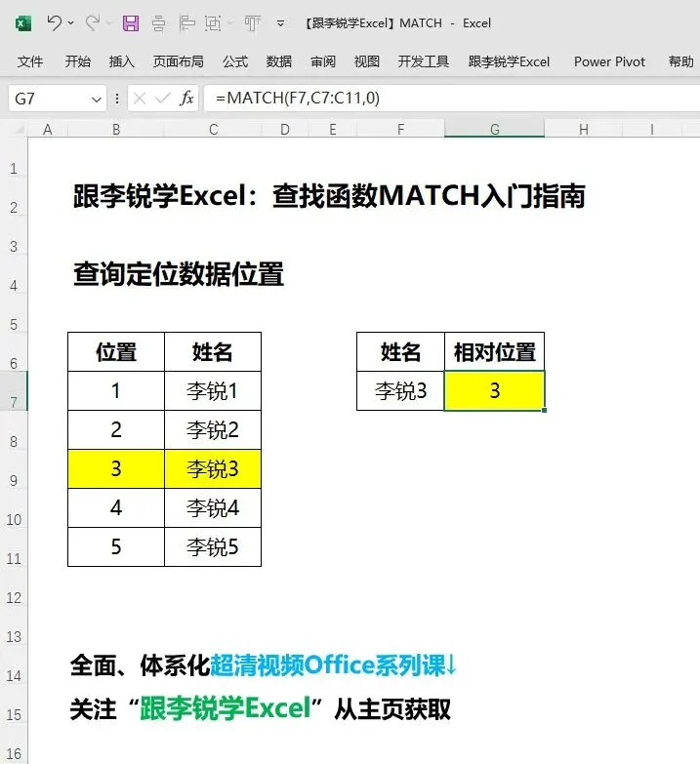
Task: Select cell containing 李锐5
Action: click(213, 546)
